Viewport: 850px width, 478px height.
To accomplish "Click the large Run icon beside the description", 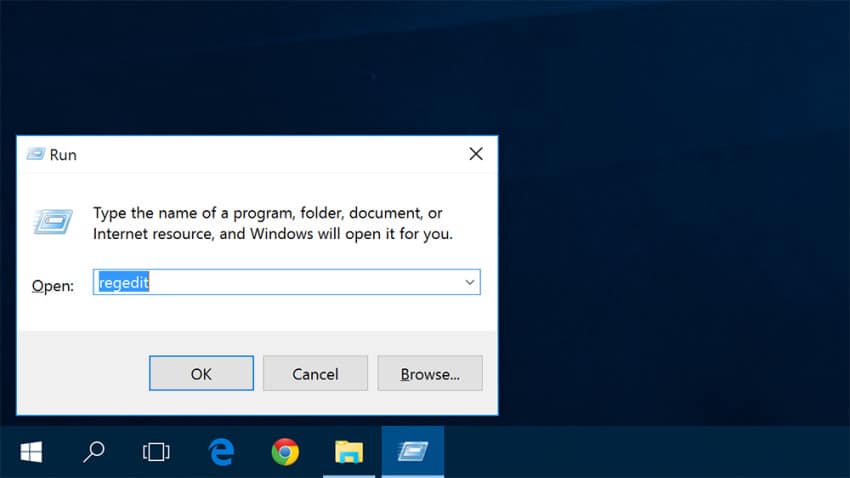I will click(53, 222).
